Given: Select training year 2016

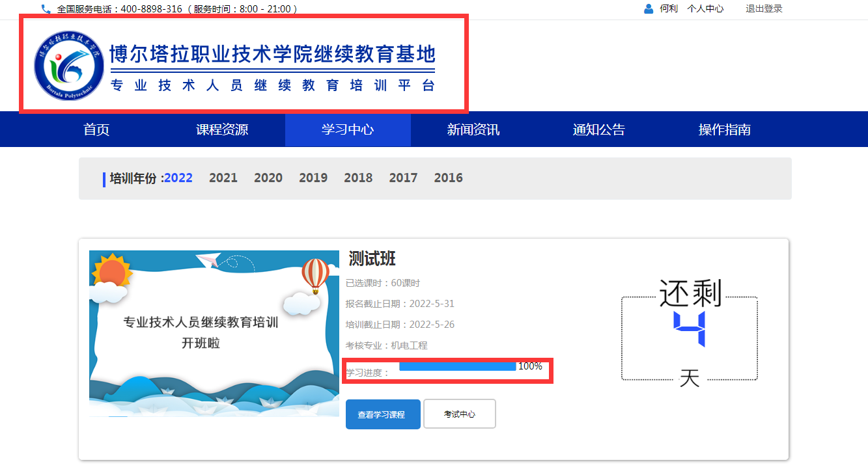Looking at the screenshot, I should pyautogui.click(x=448, y=178).
